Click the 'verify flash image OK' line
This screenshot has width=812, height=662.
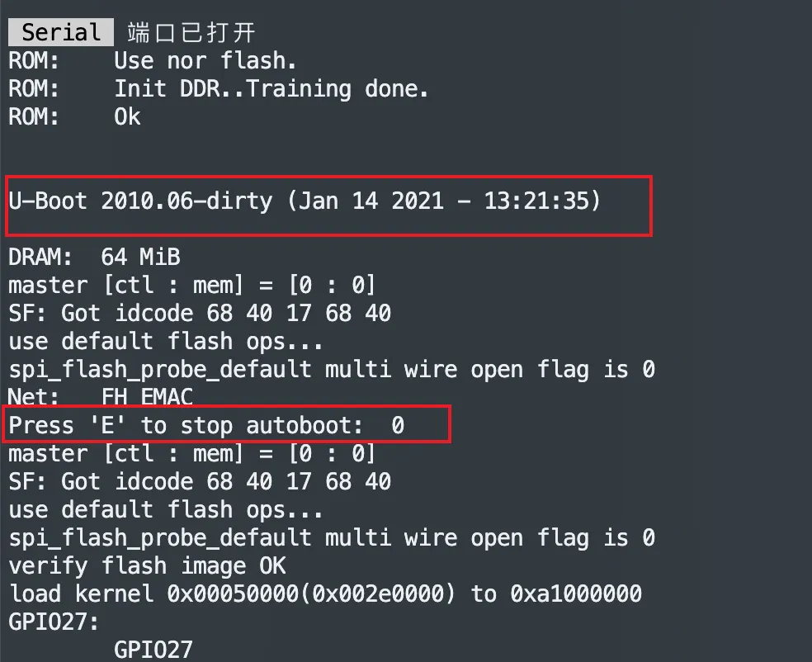[147, 566]
